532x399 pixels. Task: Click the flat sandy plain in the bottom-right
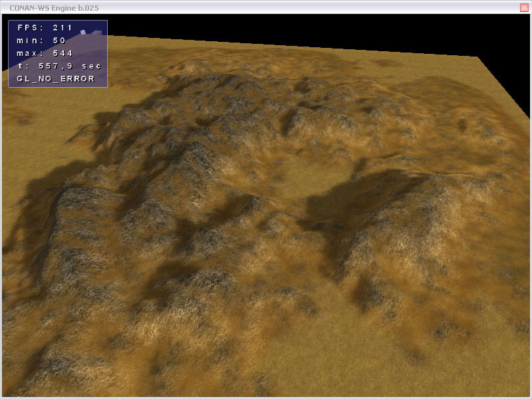(x=465, y=359)
